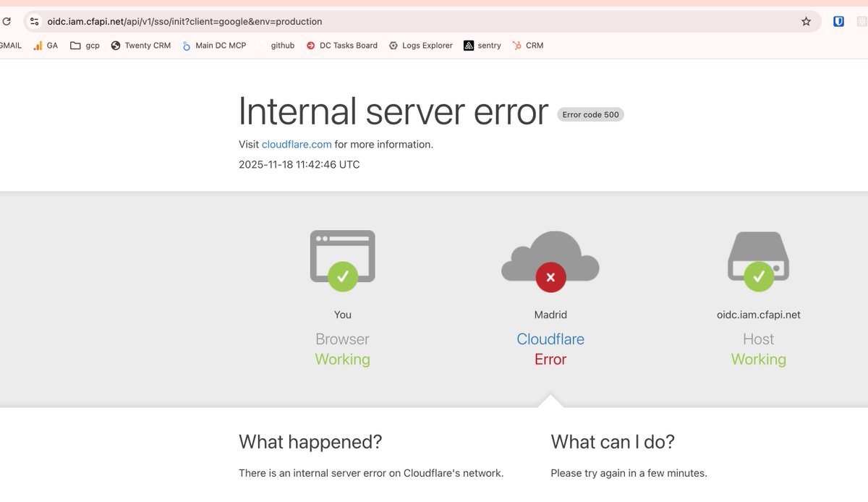The image size is (868, 502).
Task: Open site permissions via the tune icon
Action: pyautogui.click(x=33, y=21)
